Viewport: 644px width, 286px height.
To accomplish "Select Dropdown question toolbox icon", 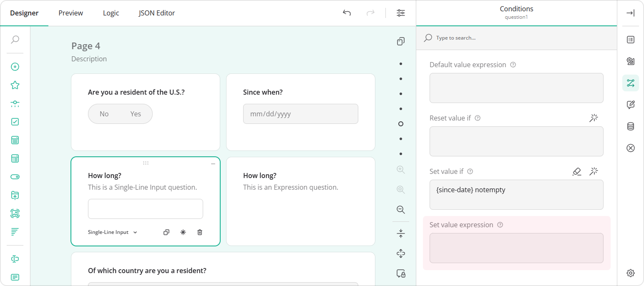I will point(15,140).
